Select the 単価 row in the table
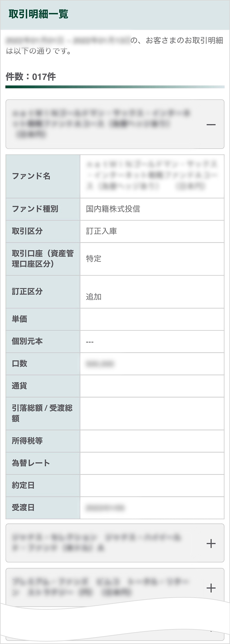The height and width of the screenshot is (644, 230). 20,319
